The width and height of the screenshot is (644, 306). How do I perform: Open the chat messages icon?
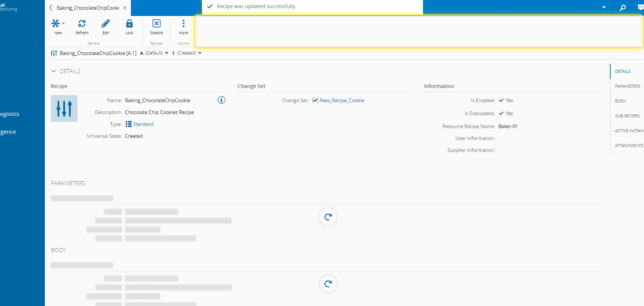point(640,7)
